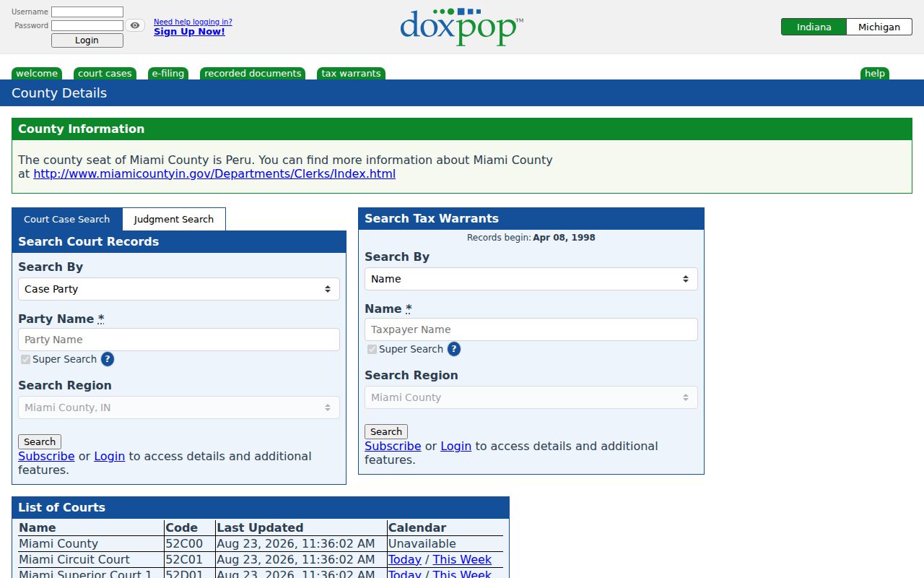This screenshot has height=578, width=924.
Task: Open the miamicountyin.gov Clerks link
Action: [214, 174]
